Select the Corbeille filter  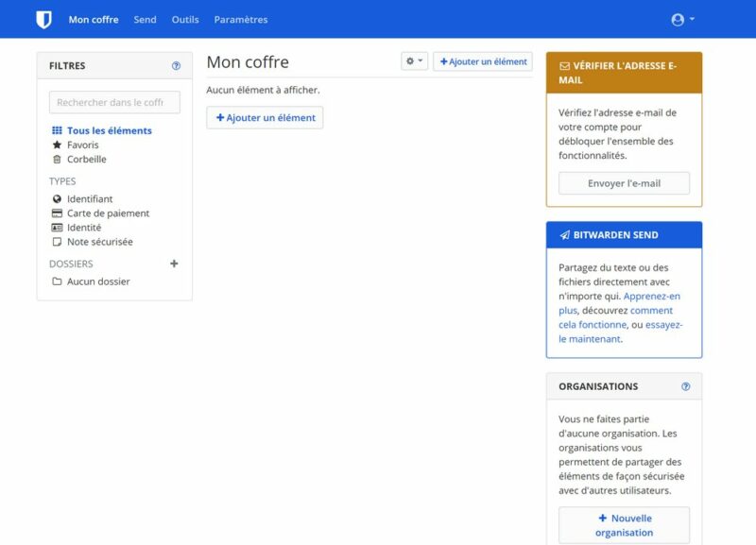coord(79,159)
